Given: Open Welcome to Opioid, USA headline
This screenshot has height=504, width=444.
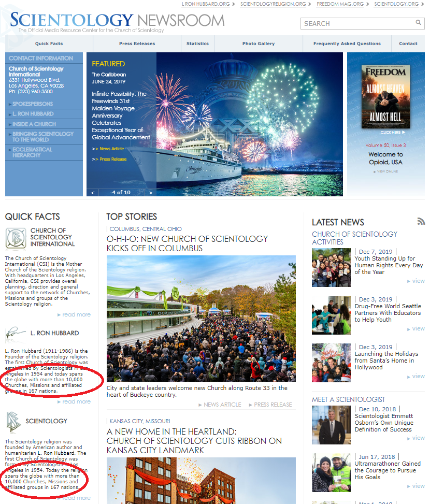Looking at the screenshot, I should (x=385, y=158).
